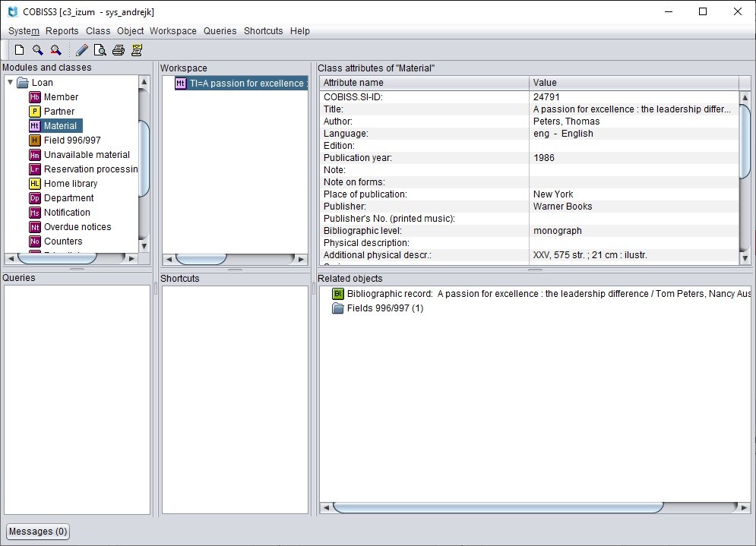
Task: Click the Print printer toolbar icon
Action: click(119, 50)
